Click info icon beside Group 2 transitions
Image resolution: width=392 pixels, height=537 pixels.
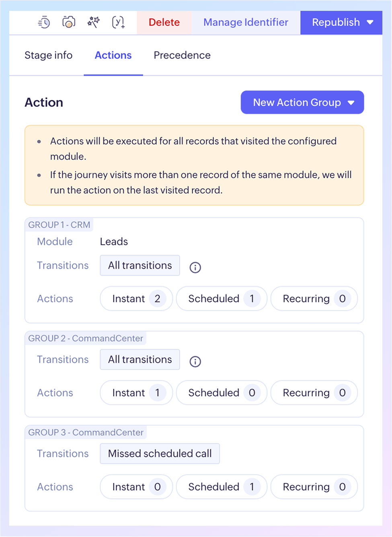tap(195, 362)
